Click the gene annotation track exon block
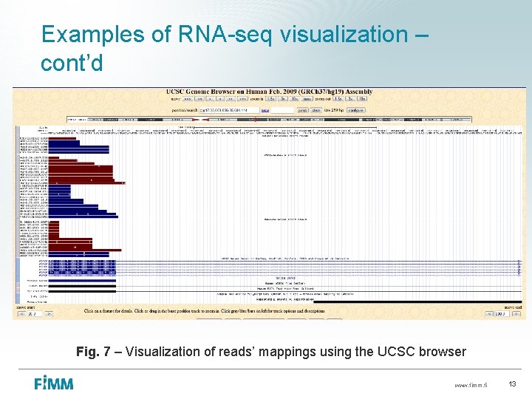The width and height of the screenshot is (532, 399). pyautogui.click(x=82, y=267)
